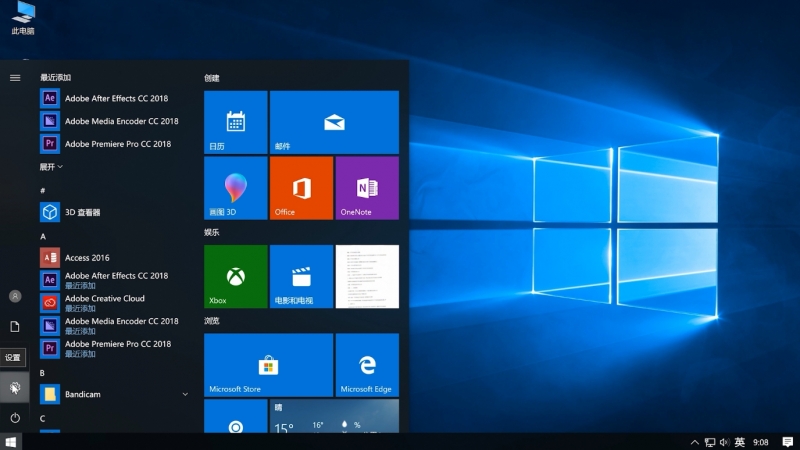The height and width of the screenshot is (450, 800).
Task: Open Documents from the Start sidebar
Action: pos(15,327)
